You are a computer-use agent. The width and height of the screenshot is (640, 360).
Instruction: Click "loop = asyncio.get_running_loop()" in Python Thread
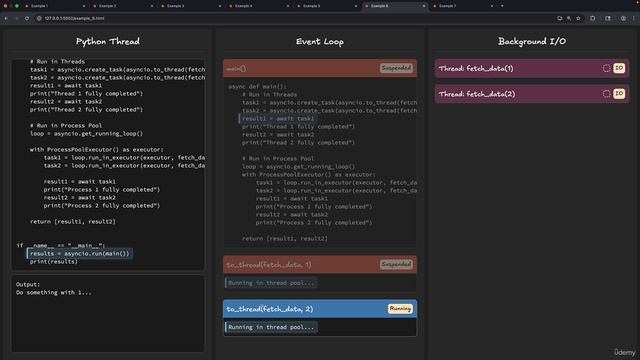pos(86,134)
